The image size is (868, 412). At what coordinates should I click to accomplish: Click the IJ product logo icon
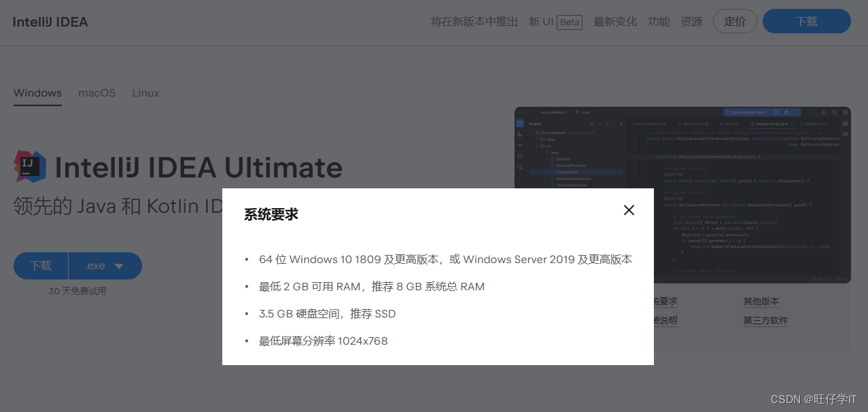tap(30, 167)
